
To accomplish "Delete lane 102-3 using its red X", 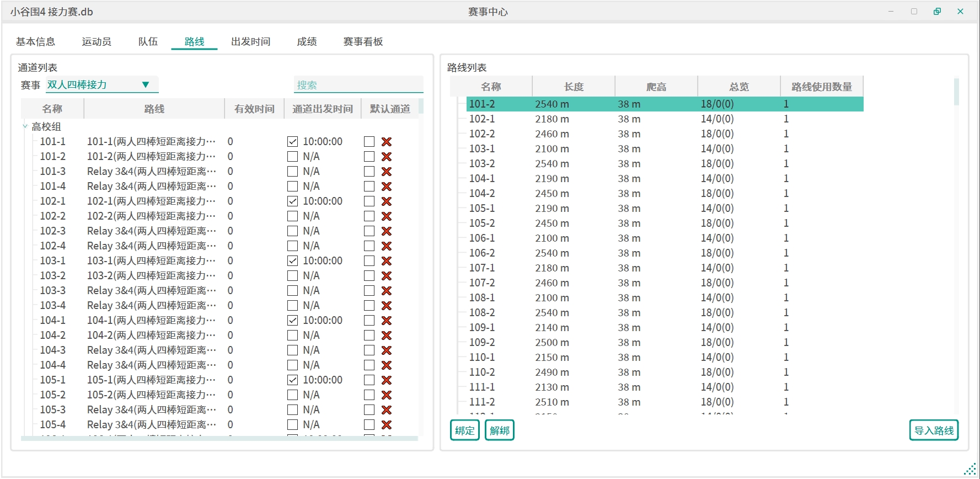I will pyautogui.click(x=387, y=231).
